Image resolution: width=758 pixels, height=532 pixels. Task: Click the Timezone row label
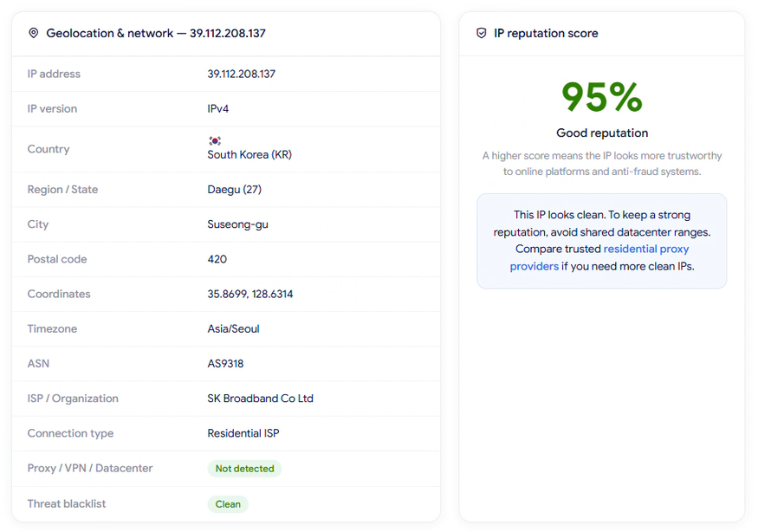(52, 329)
